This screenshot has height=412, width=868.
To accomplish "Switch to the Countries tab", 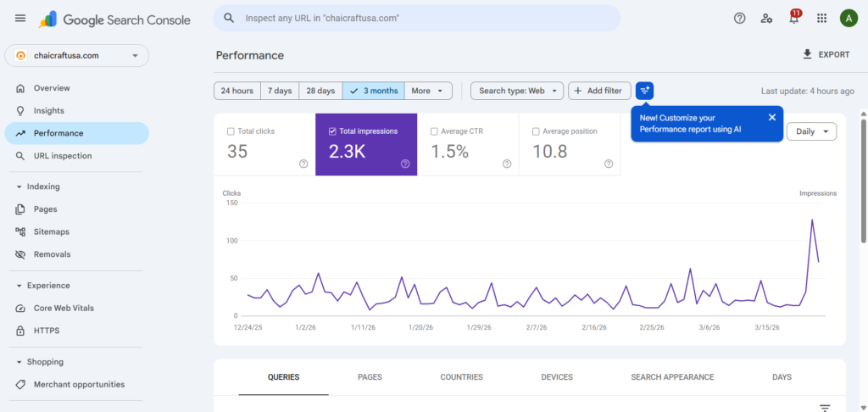I will pos(462,377).
